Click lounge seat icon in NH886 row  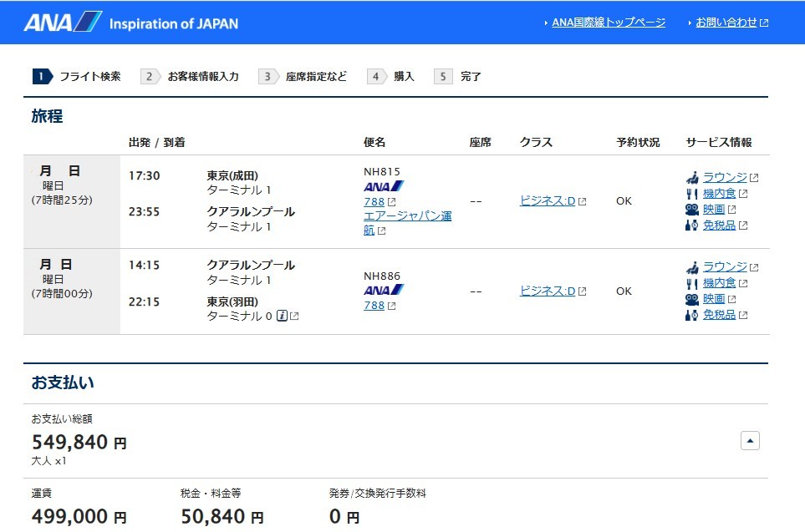[x=692, y=267]
